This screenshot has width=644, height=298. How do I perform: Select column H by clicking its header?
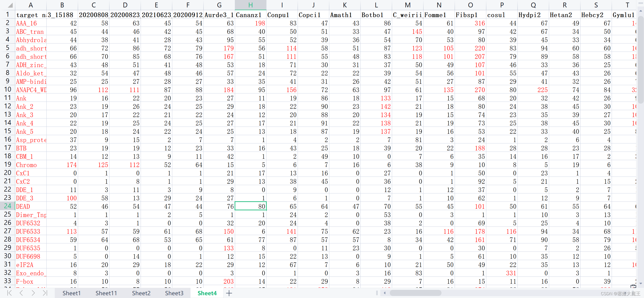coord(251,5)
